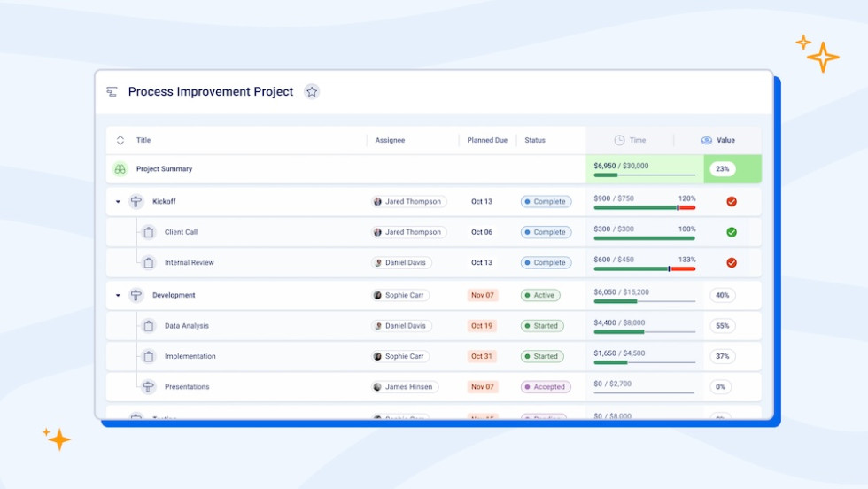Collapse the Development group arrow
Viewport: 868px width, 489px height.
[x=118, y=296]
